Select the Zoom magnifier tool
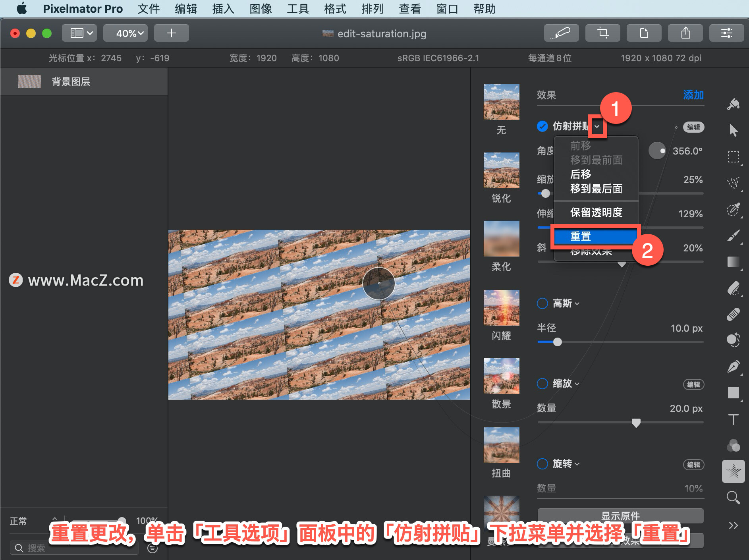This screenshot has height=560, width=749. coord(733,498)
